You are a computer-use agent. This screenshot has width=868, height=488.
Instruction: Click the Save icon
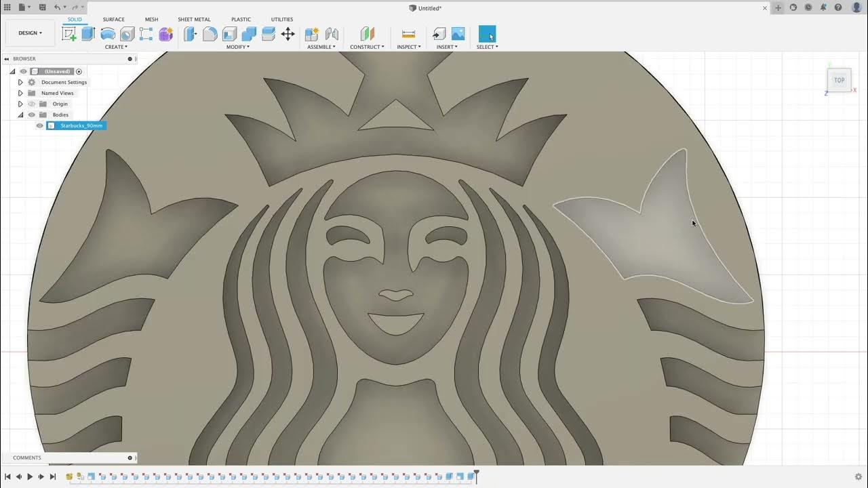(x=42, y=7)
